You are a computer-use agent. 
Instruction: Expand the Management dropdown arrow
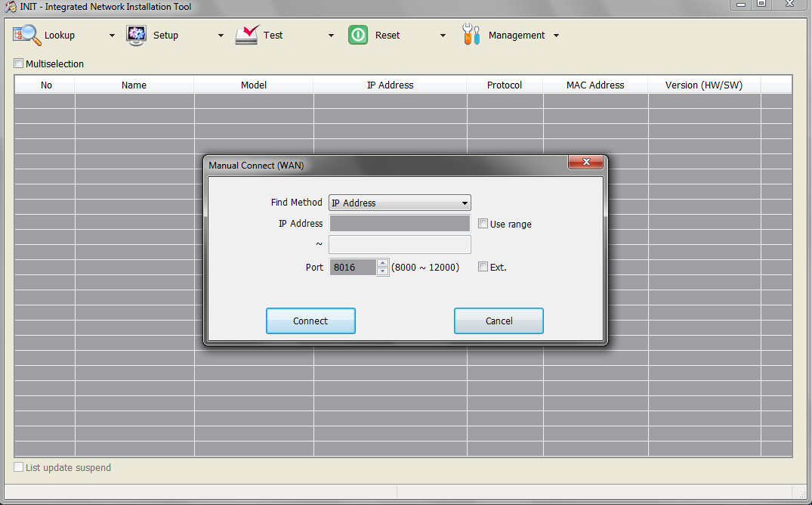coord(556,36)
